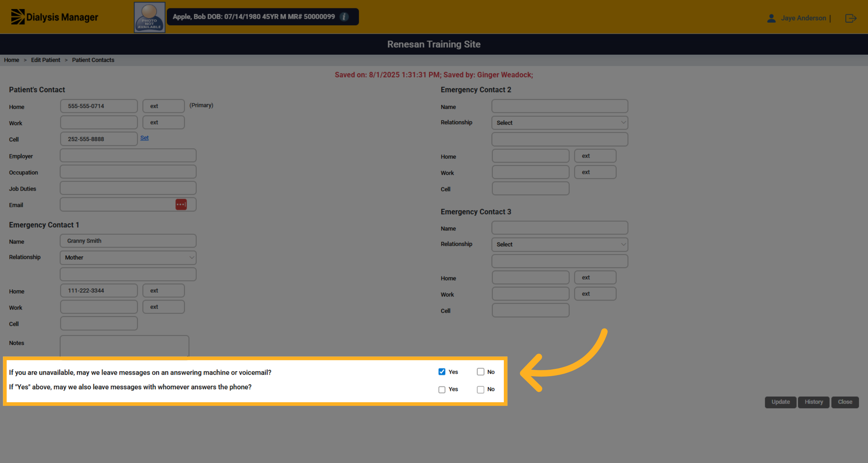Click patient Home ext field
This screenshot has height=463, width=868.
[163, 106]
